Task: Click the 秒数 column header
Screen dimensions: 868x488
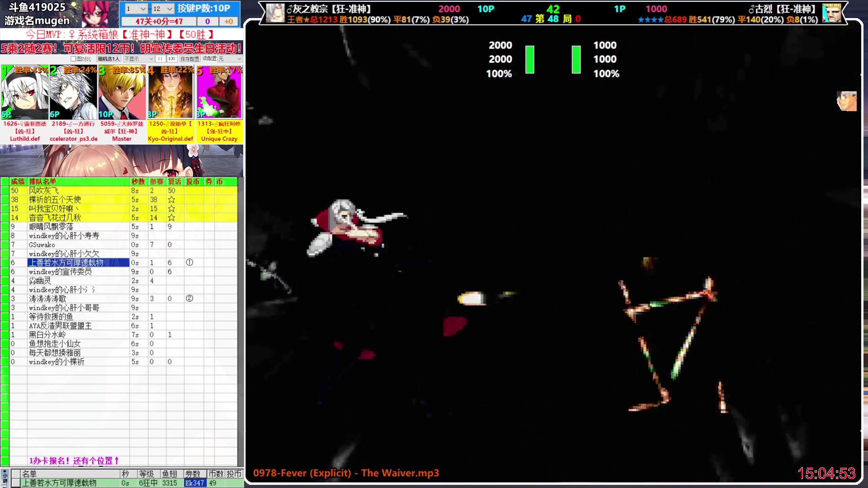Action: [x=138, y=182]
